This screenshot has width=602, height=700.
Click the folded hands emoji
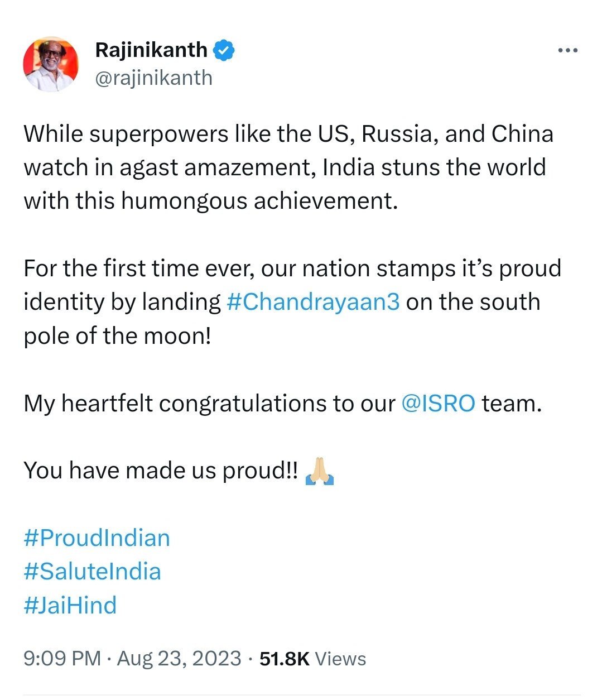pos(320,471)
